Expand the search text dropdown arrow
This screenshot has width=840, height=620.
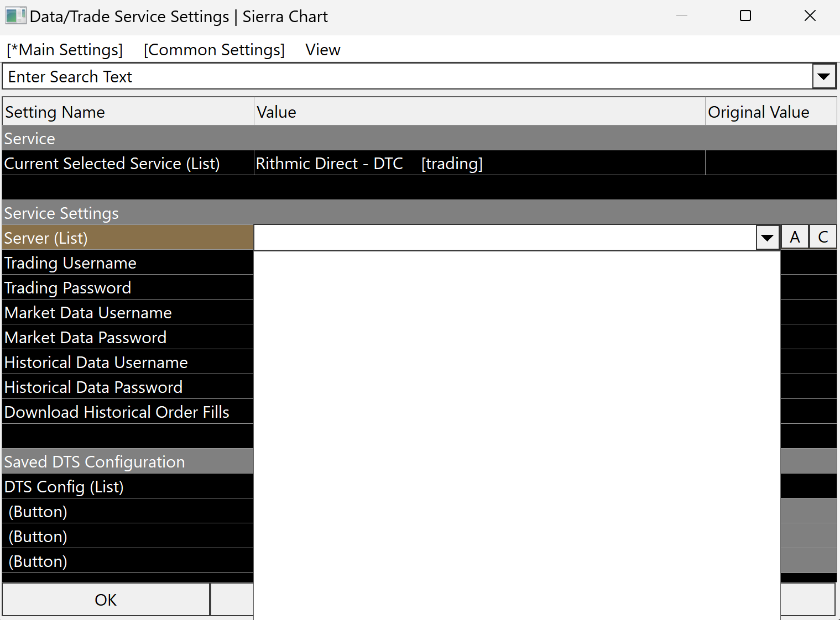823,77
